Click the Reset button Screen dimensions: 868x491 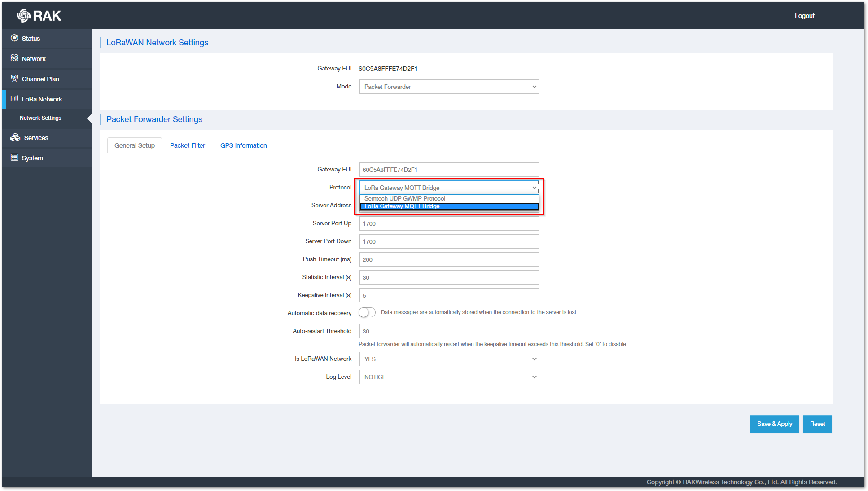click(817, 424)
